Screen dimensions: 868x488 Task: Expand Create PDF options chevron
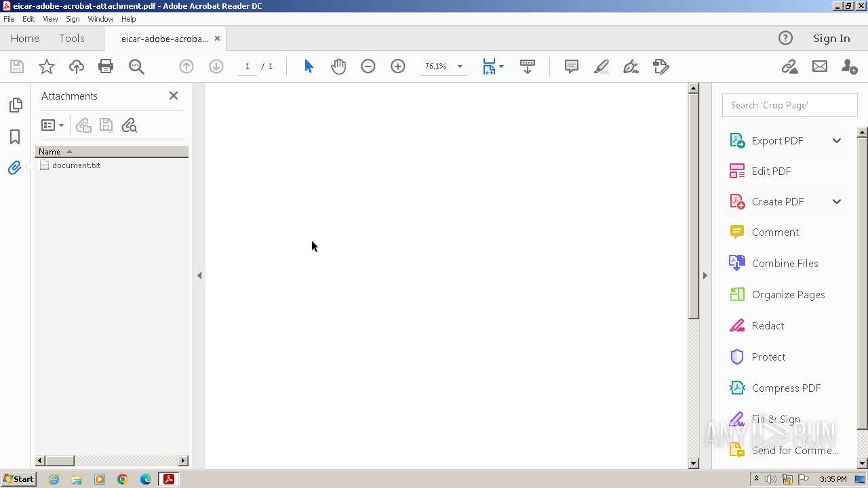[x=837, y=201]
